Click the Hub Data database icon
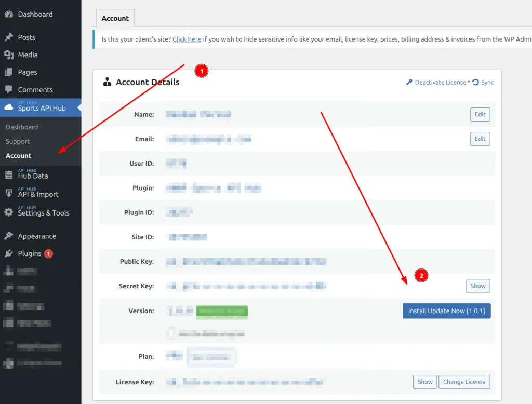Image resolution: width=532 pixels, height=404 pixels. coord(9,174)
